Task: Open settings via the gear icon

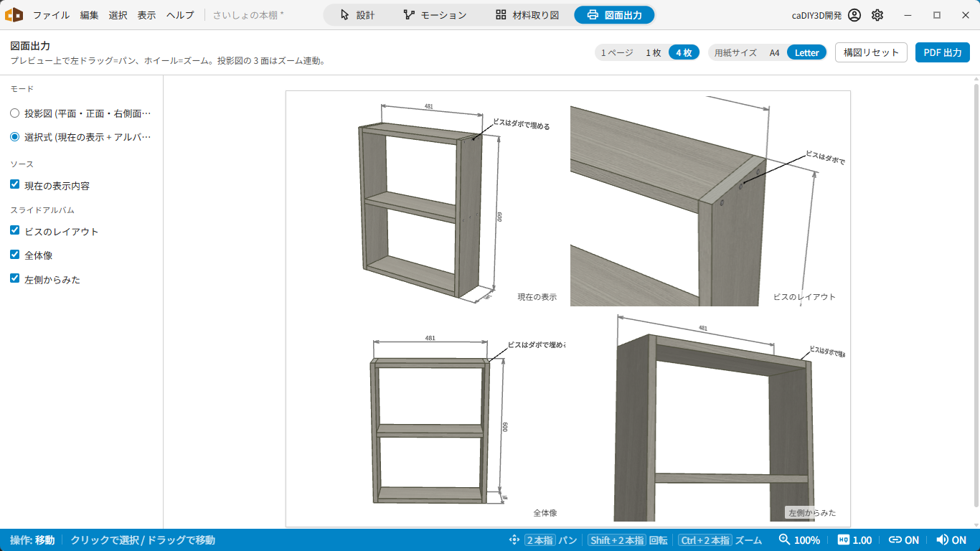Action: click(x=877, y=15)
